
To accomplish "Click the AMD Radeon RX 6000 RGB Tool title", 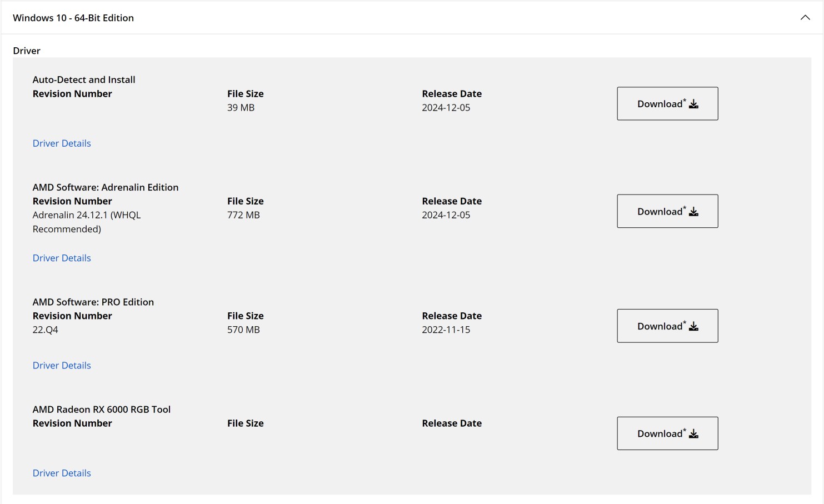I will 102,410.
